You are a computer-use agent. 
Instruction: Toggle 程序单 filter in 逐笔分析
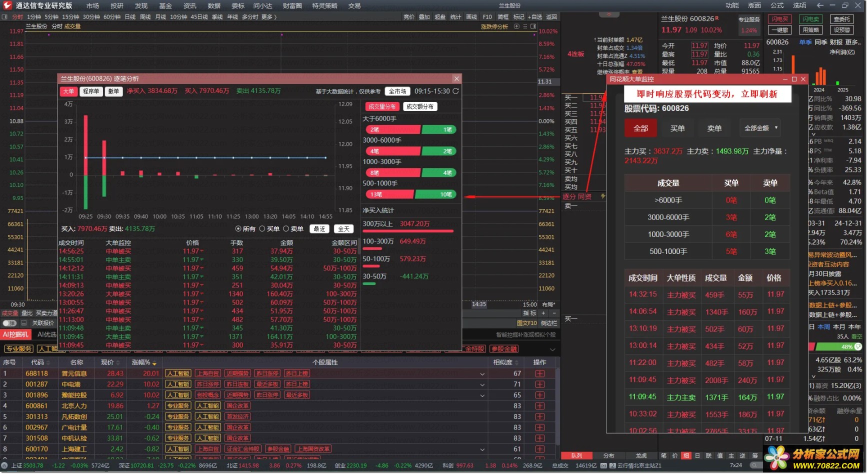pos(91,91)
